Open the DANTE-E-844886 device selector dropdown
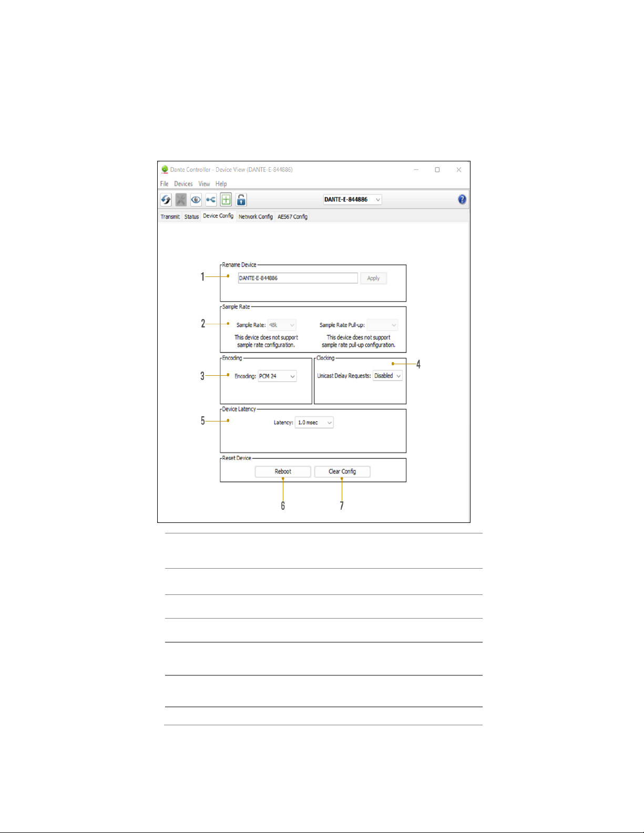 352,200
